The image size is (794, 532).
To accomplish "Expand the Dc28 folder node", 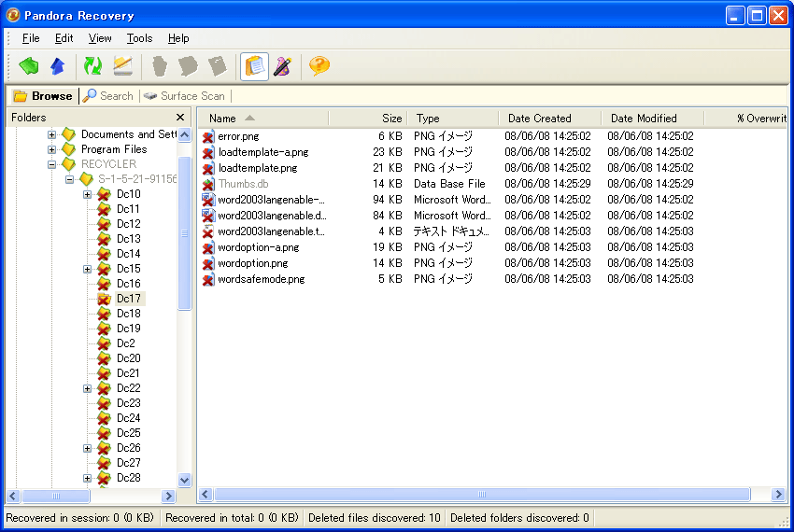I will [87, 479].
